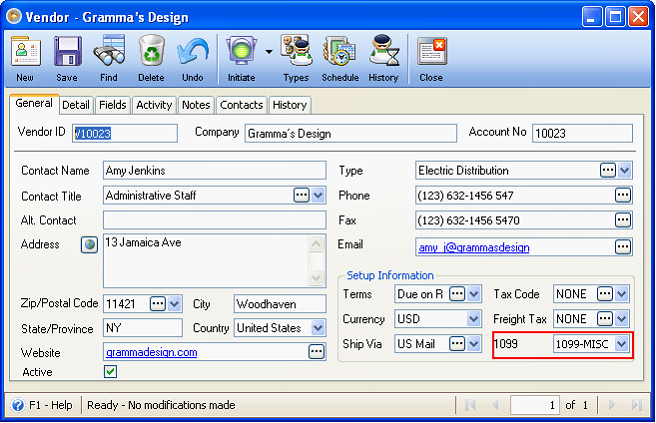Open the grammadesign.com website link

pyautogui.click(x=151, y=352)
